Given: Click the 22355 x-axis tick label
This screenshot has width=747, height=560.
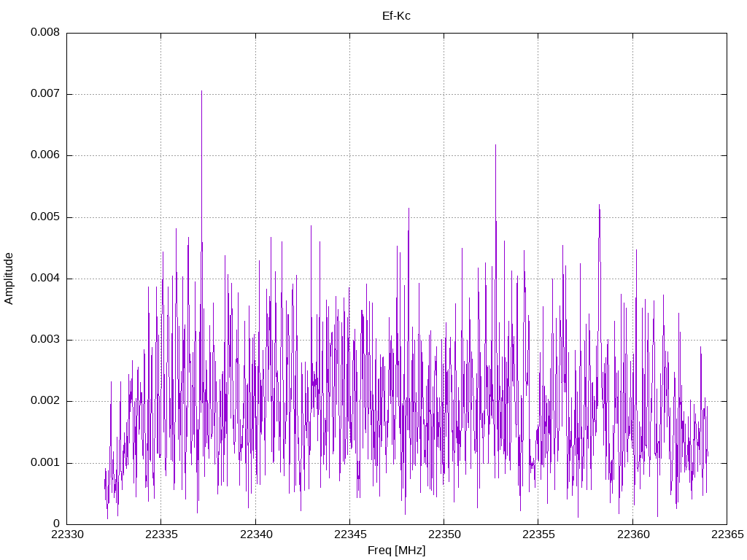Looking at the screenshot, I should (x=538, y=534).
